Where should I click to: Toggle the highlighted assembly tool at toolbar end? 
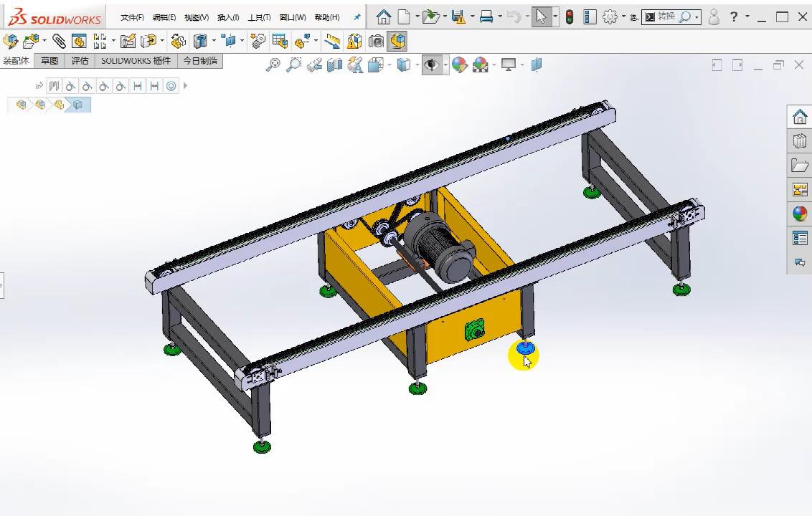[397, 41]
